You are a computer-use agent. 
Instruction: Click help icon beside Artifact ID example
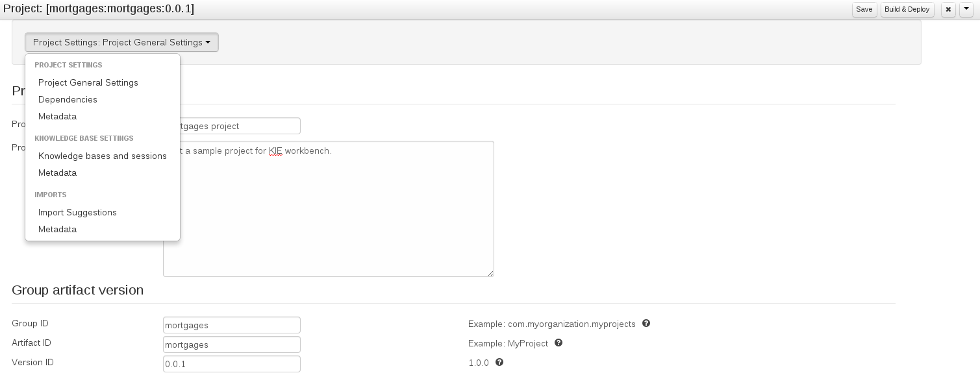(559, 343)
